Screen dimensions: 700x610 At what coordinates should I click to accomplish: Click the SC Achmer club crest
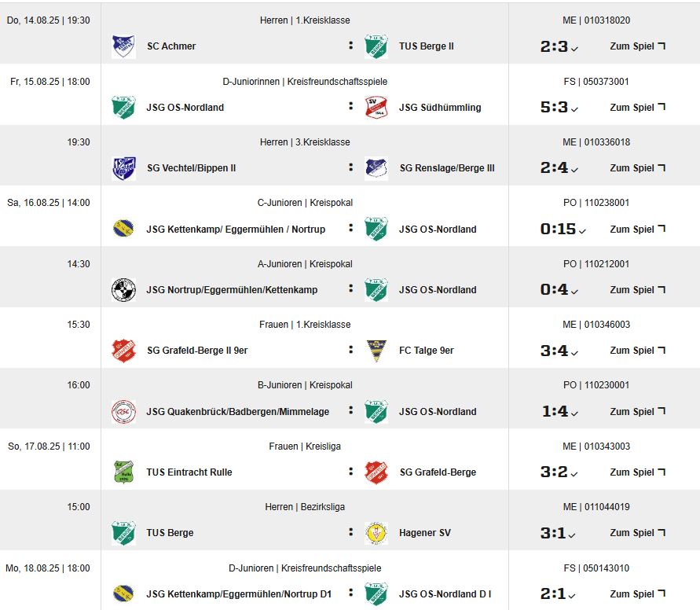(123, 46)
